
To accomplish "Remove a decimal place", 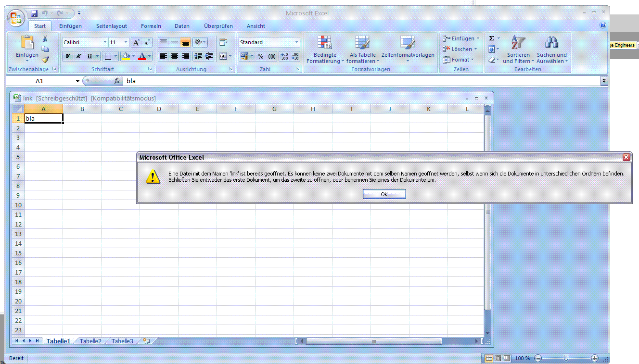I will (295, 56).
